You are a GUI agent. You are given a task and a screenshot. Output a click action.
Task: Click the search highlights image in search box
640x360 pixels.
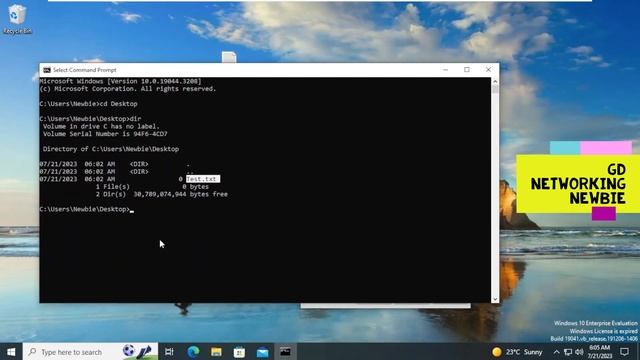click(x=138, y=351)
